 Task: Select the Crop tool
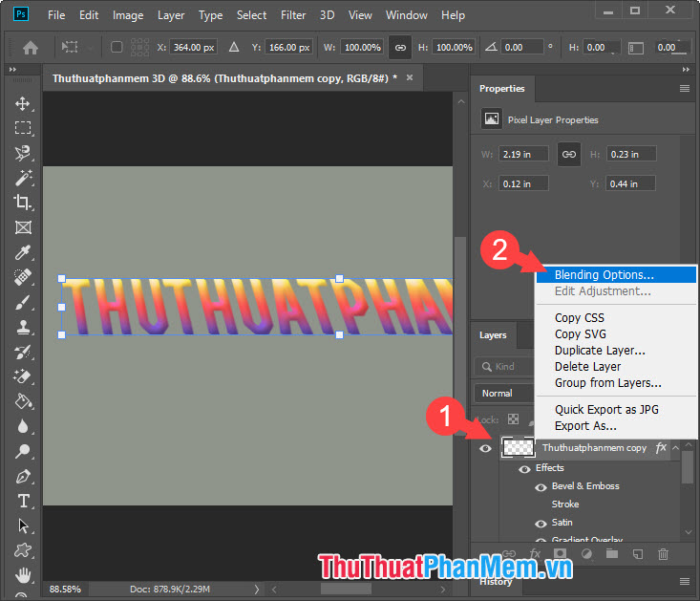coord(23,203)
